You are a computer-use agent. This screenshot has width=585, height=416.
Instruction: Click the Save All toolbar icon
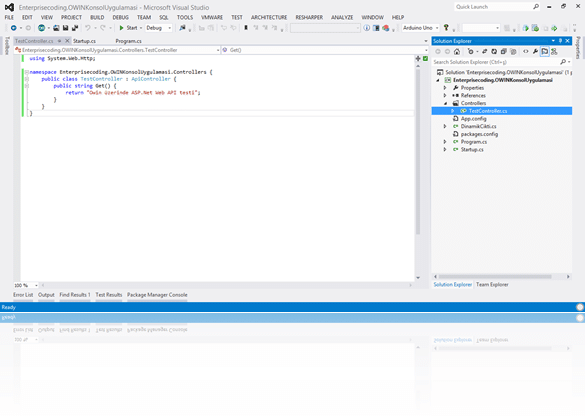pos(75,28)
